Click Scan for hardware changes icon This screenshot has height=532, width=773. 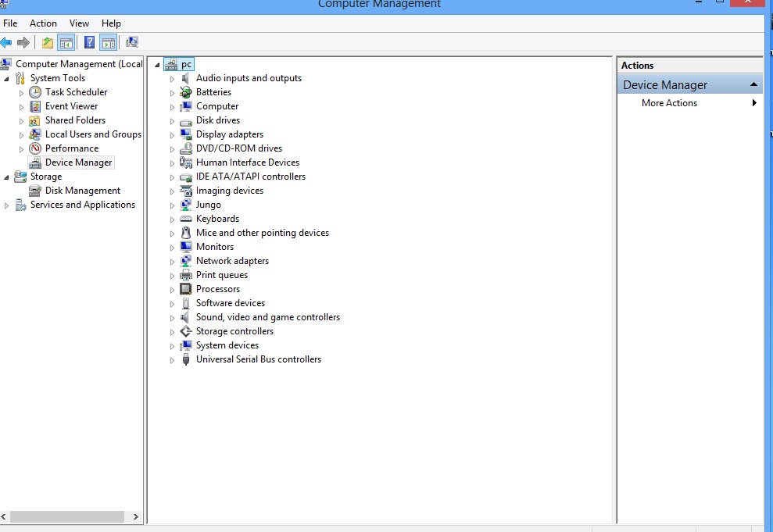pos(132,42)
